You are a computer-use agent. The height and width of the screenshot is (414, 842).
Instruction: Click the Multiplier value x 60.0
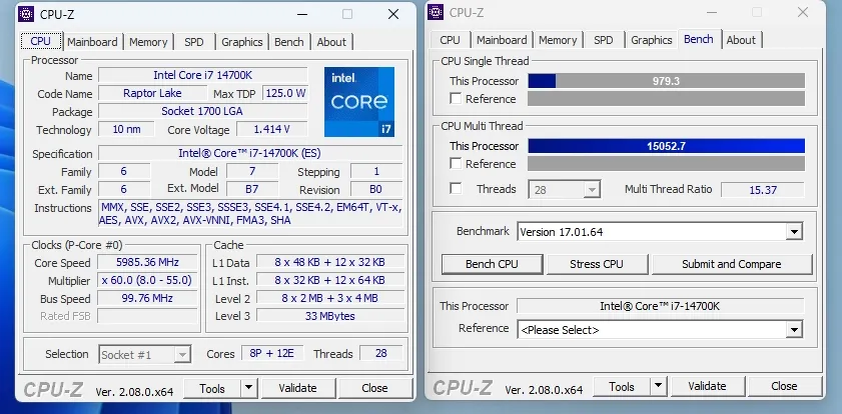click(x=148, y=280)
